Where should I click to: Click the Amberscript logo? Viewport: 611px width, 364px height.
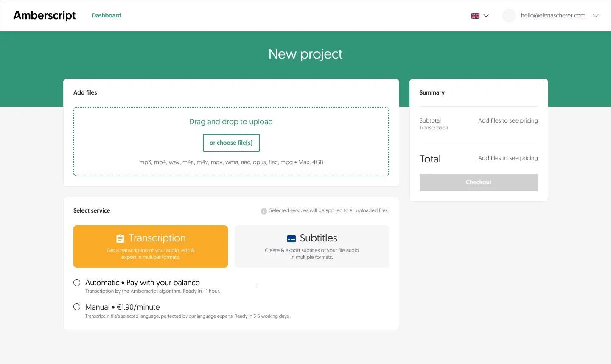(x=45, y=16)
